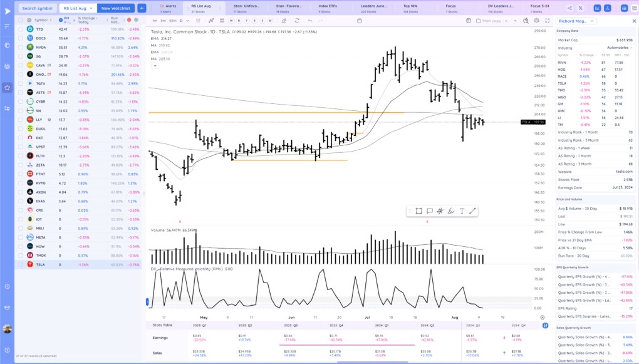This screenshot has width=639, height=364.
Task: Toggle the select-all checkbox in watchlist header
Action: [x=21, y=20]
